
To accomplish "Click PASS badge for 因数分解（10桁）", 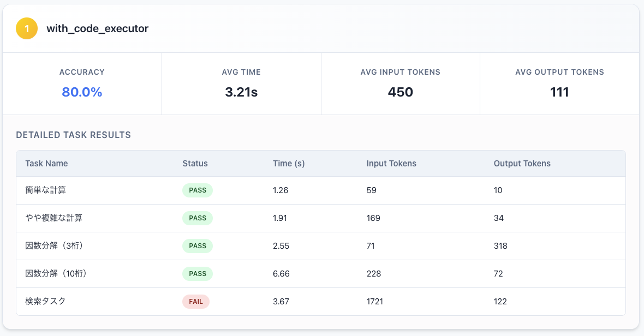I will (198, 274).
